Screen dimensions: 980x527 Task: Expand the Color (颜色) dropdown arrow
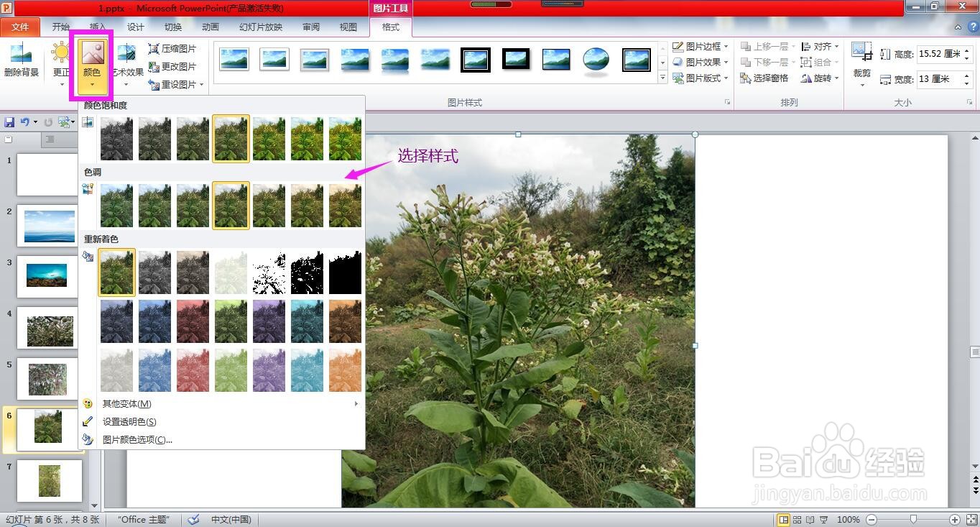pos(92,86)
